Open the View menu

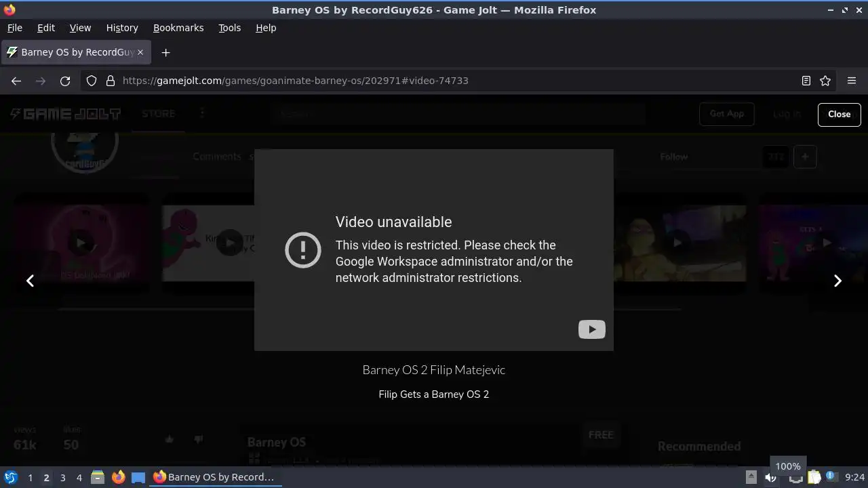[x=80, y=28]
